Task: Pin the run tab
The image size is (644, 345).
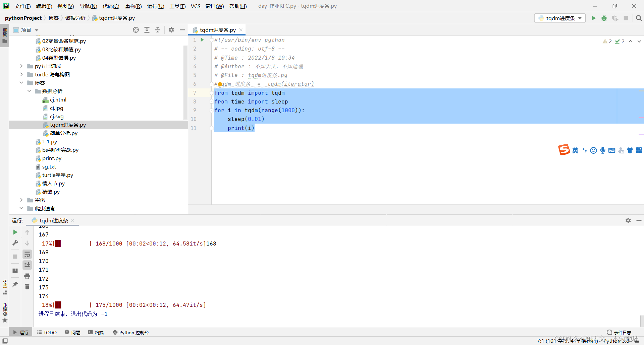Action: coord(15,284)
